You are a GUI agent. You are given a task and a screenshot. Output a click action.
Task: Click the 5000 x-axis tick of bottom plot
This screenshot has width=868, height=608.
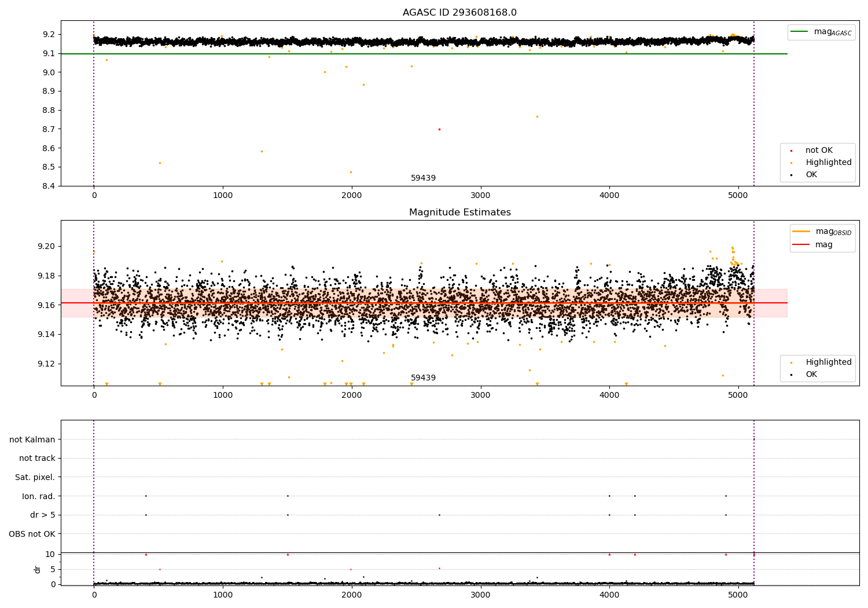738,595
